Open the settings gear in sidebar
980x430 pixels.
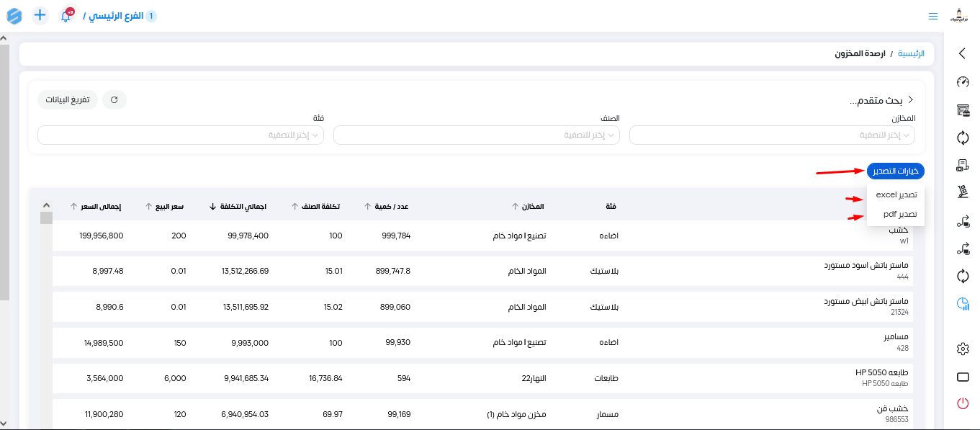[x=963, y=349]
